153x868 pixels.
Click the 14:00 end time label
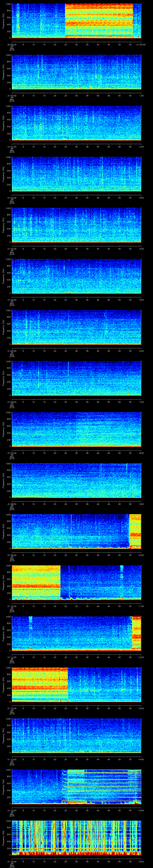pyautogui.click(x=141, y=759)
